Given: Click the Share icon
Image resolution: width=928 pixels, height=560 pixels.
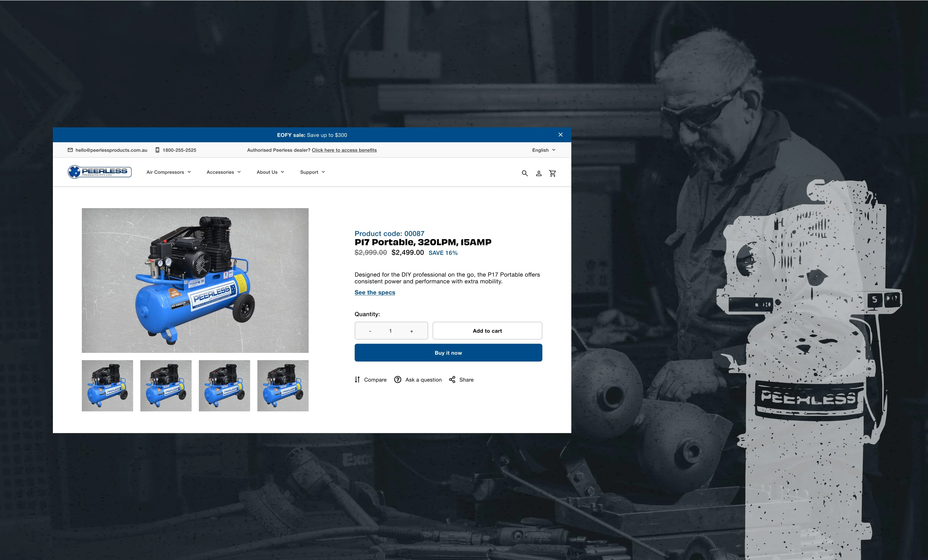Looking at the screenshot, I should [452, 380].
